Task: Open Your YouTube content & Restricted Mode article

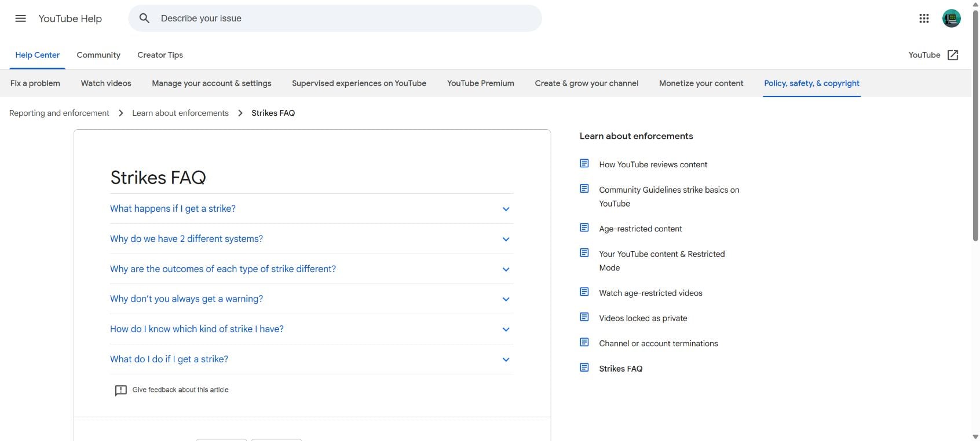Action: [661, 260]
